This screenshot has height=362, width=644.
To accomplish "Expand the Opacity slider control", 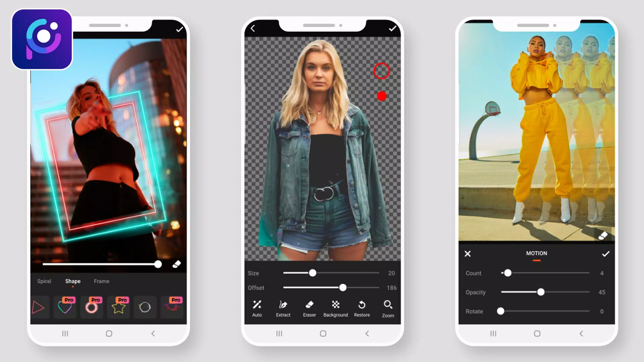I will pos(540,292).
